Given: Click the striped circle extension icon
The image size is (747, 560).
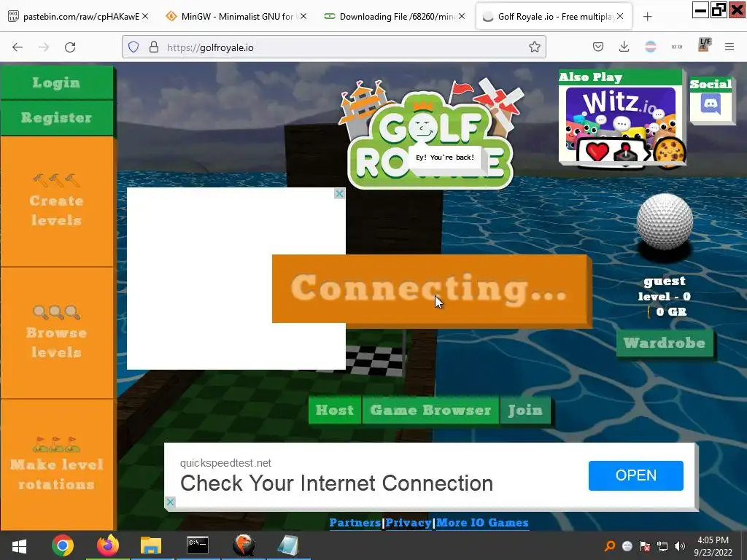Looking at the screenshot, I should point(651,47).
